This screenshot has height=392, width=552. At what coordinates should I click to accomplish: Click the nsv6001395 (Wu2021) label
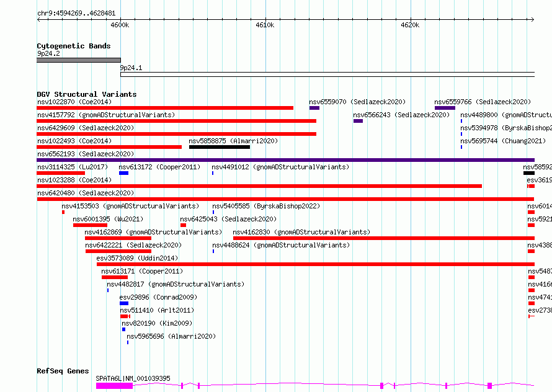(x=108, y=219)
